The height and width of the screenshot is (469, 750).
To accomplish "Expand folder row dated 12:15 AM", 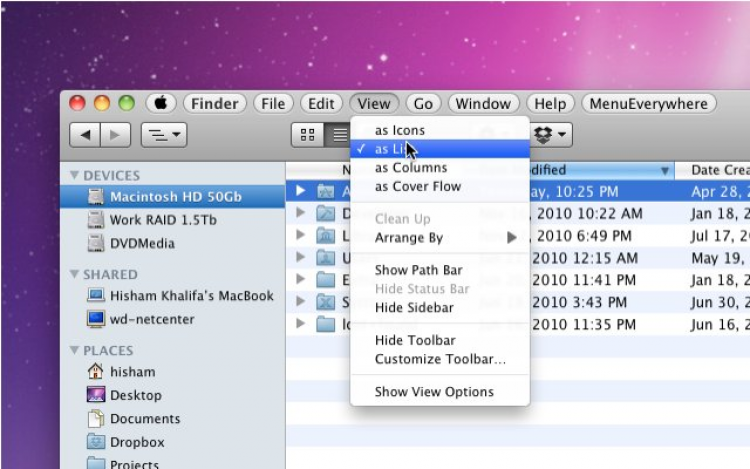I will tap(300, 257).
